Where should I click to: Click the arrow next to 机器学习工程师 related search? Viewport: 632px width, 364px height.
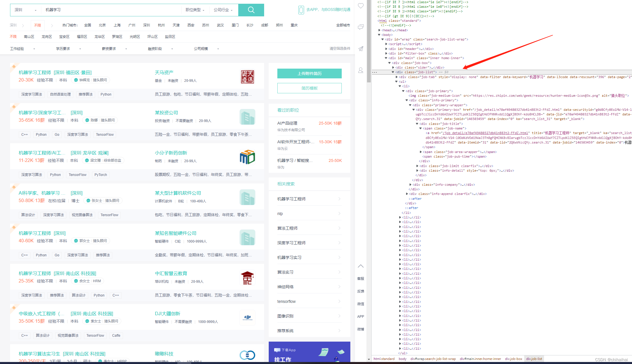[339, 199]
